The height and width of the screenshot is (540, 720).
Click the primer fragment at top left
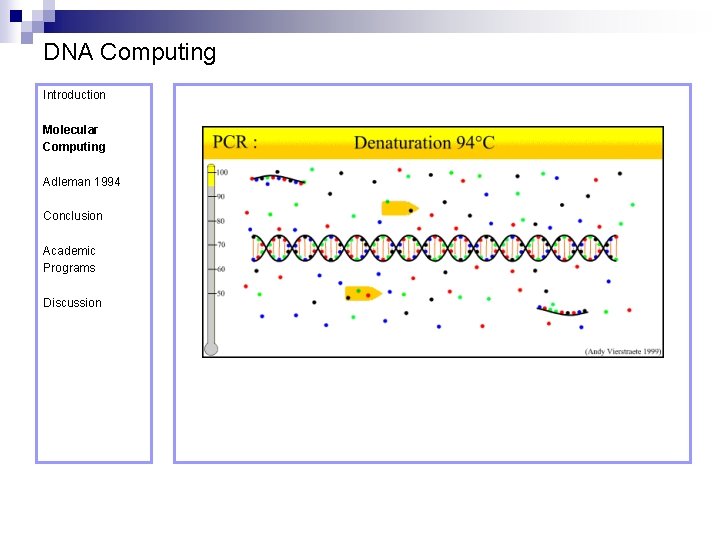tap(278, 179)
